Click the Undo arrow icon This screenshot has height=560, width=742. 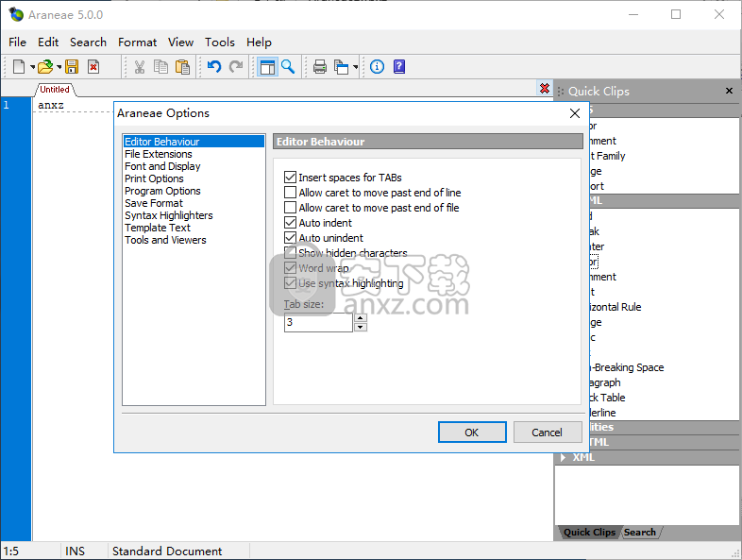pyautogui.click(x=214, y=67)
